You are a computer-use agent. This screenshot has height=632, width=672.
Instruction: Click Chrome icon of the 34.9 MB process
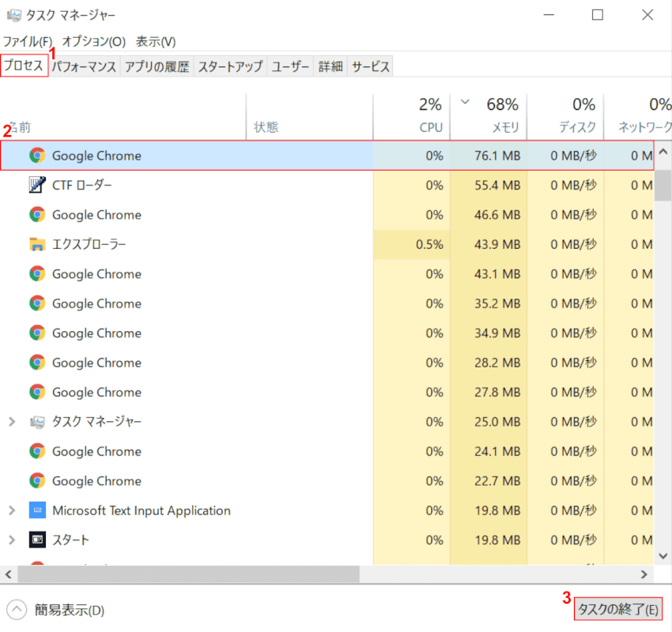coord(37,333)
